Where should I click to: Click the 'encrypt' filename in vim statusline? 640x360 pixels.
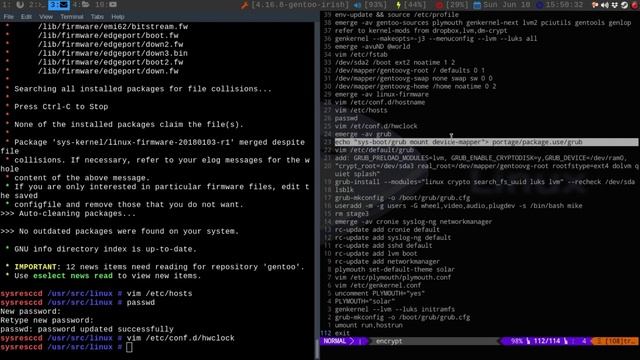[x=389, y=341]
